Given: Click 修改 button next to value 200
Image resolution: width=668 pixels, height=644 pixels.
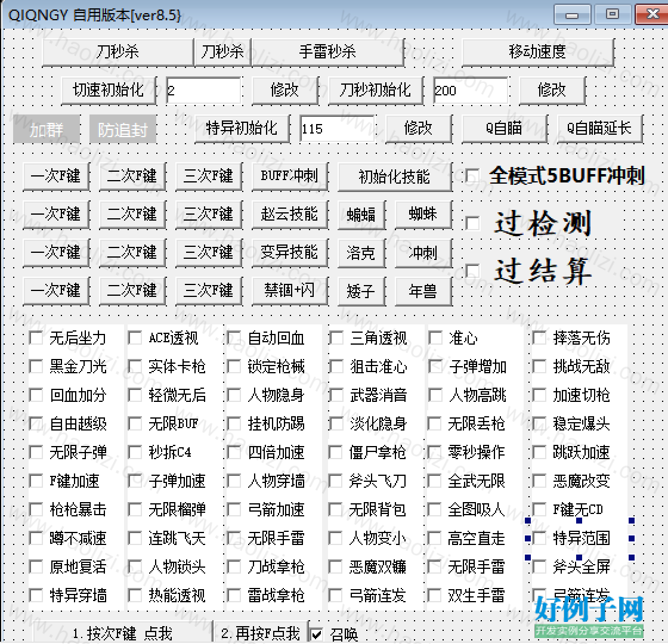Looking at the screenshot, I should pyautogui.click(x=552, y=90).
